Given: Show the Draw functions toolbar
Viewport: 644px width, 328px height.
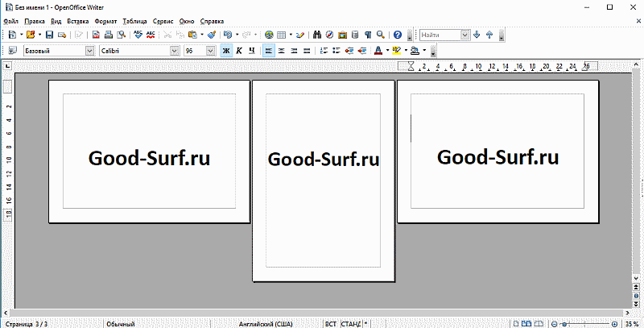Looking at the screenshot, I should pos(299,35).
